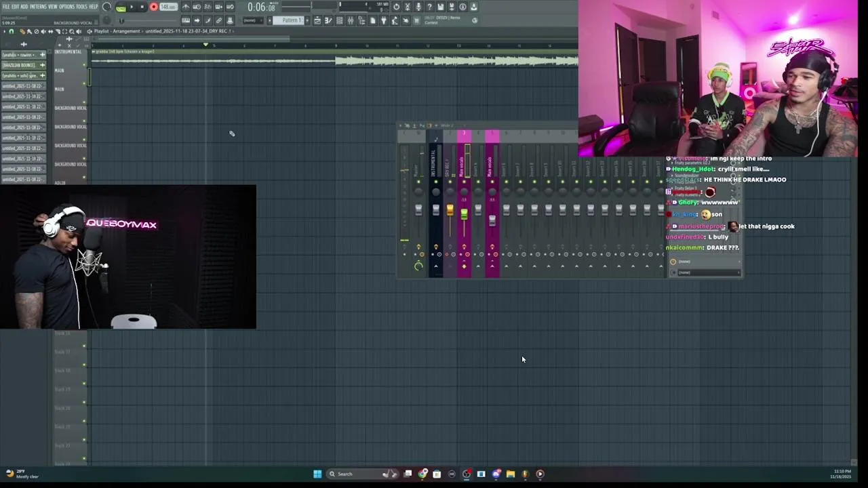This screenshot has height=488, width=868.
Task: Open the PATTERNS menu
Action: 38,7
